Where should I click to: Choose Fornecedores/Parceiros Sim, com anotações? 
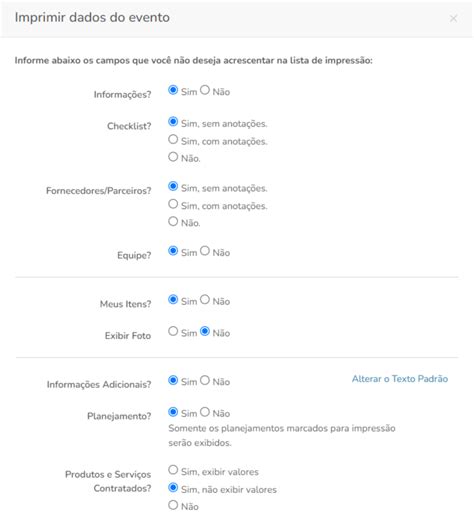[x=173, y=204]
